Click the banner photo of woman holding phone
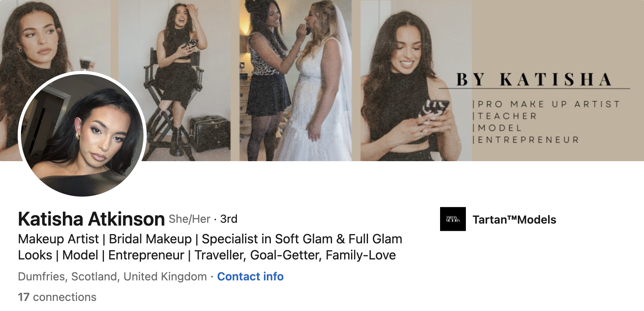The width and height of the screenshot is (644, 311). tap(416, 81)
